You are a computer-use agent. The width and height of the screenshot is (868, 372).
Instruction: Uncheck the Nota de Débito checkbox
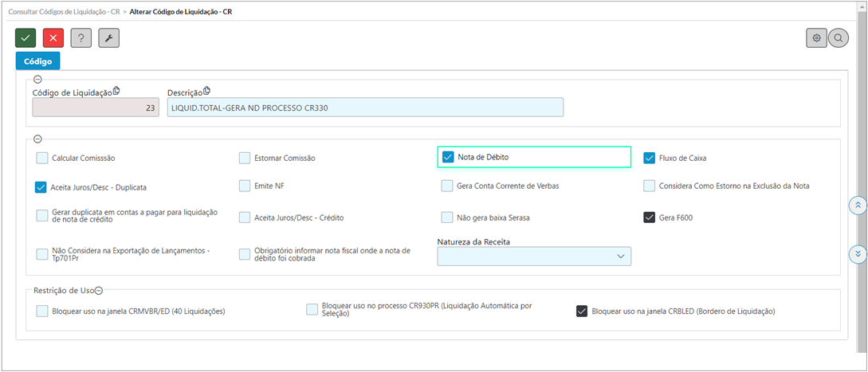click(448, 157)
